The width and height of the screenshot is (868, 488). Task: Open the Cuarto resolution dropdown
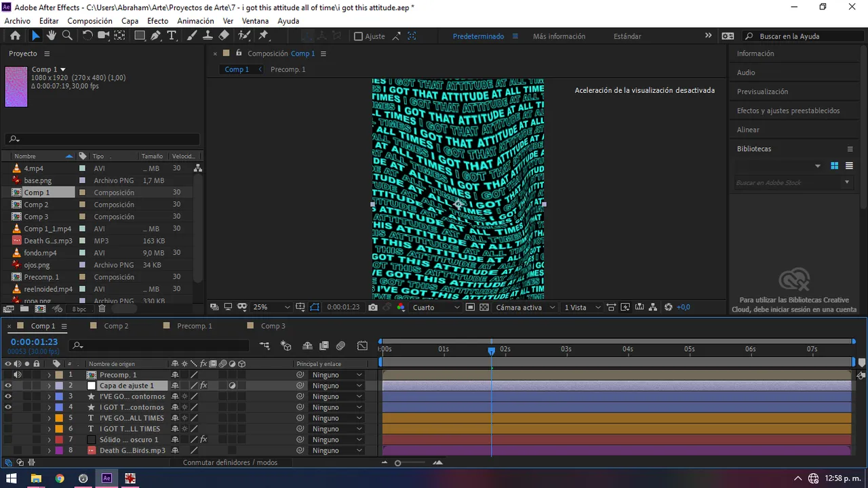pos(437,307)
